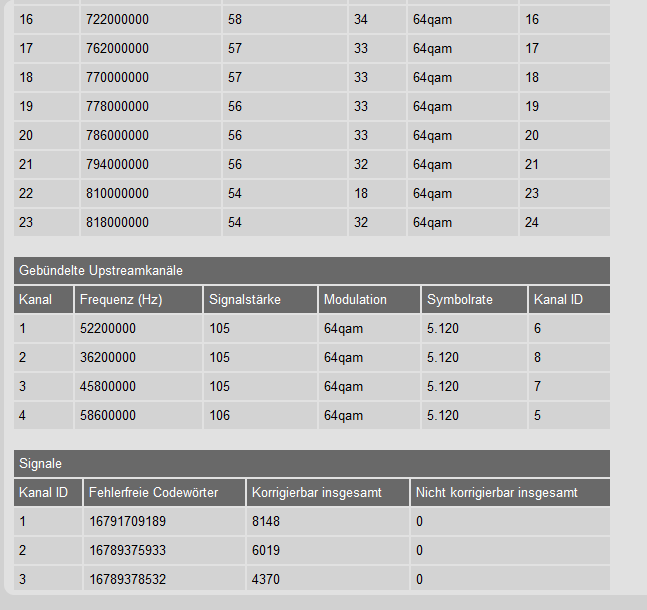647x610 pixels.
Task: Click the downstream frequency 722000000 cell
Action: (114, 19)
